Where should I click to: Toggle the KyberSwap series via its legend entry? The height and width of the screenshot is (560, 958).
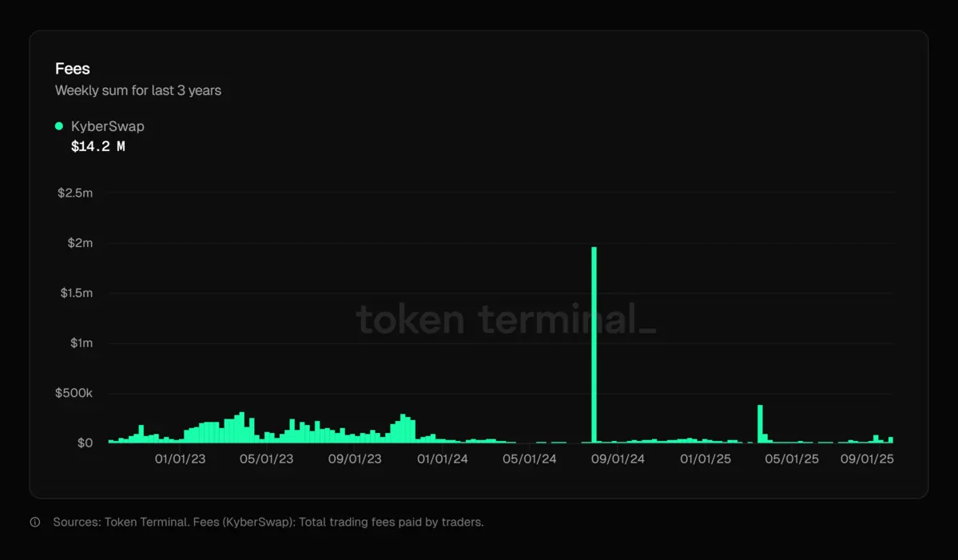(106, 125)
